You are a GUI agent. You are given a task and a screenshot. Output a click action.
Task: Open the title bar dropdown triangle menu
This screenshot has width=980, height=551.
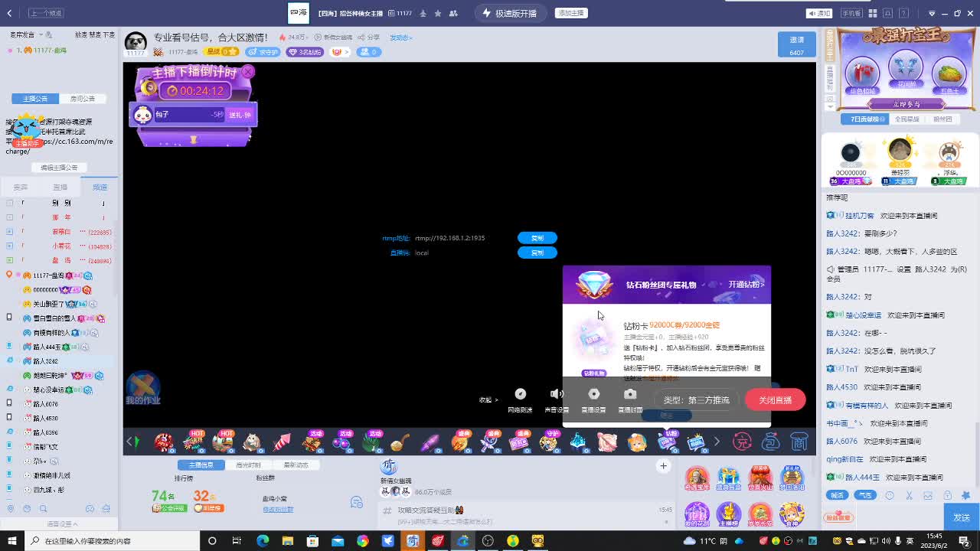pyautogui.click(x=931, y=13)
